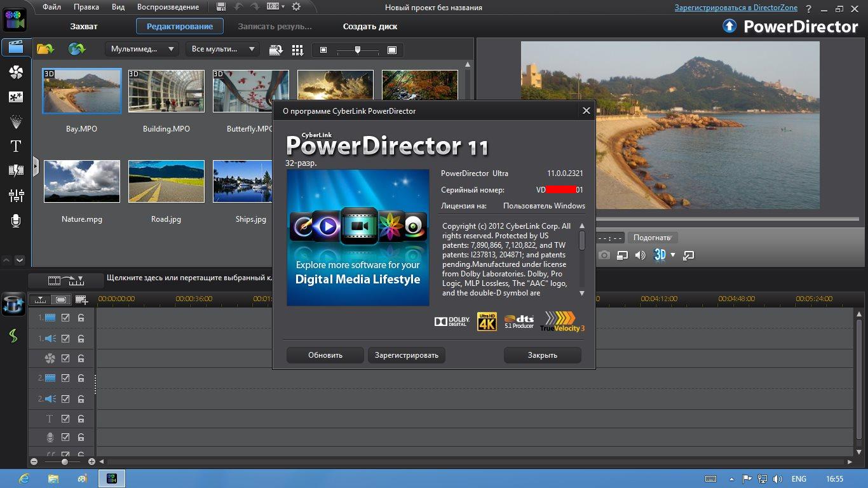The image size is (868, 488).
Task: Expand the 3D mode dropdown arrow
Action: [x=673, y=255]
